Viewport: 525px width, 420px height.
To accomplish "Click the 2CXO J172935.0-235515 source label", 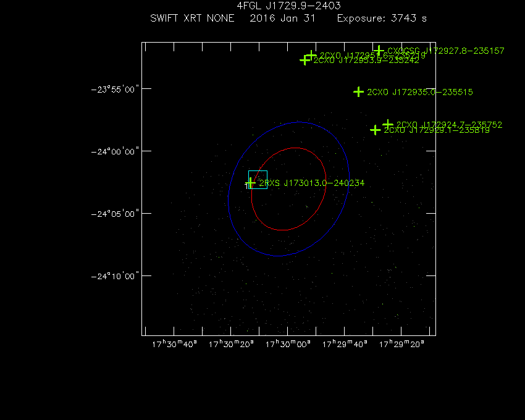I will coord(420,92).
